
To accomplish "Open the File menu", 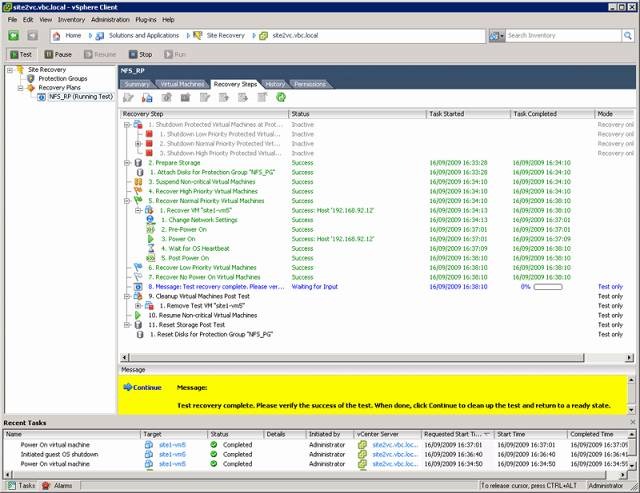I will [x=12, y=20].
